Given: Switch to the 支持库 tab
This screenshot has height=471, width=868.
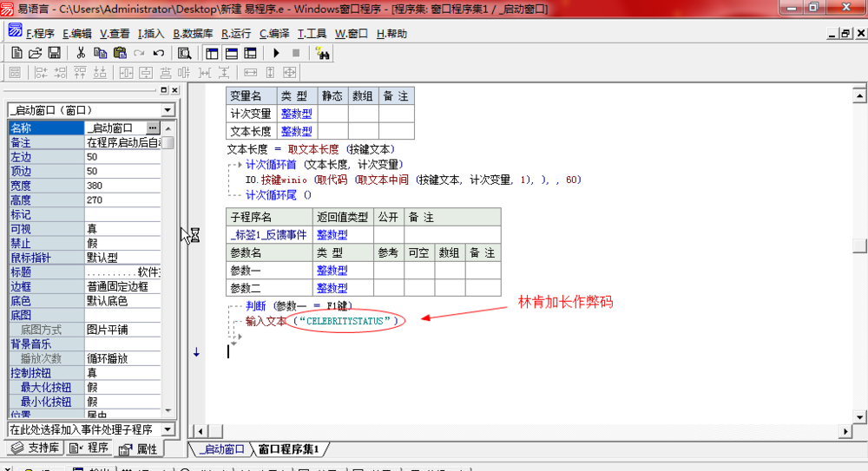Looking at the screenshot, I should (35, 448).
